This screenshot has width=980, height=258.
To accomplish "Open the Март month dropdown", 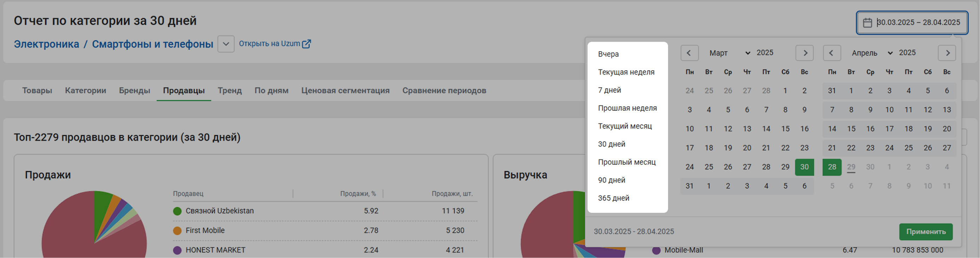I will tap(729, 53).
